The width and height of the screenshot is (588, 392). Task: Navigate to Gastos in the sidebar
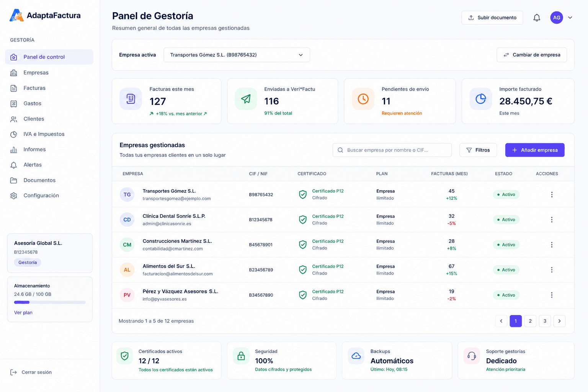click(x=49, y=103)
